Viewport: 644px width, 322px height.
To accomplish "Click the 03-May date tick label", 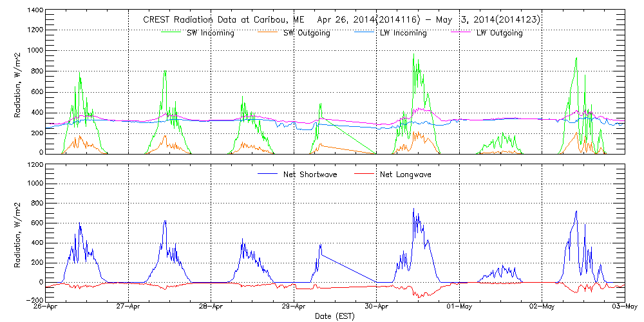I will (x=623, y=307).
